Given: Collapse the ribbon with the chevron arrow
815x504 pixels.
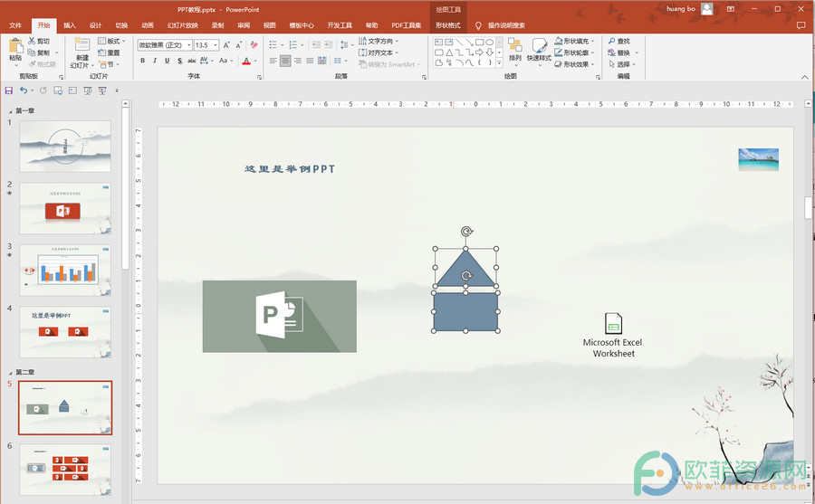Looking at the screenshot, I should pos(805,77).
